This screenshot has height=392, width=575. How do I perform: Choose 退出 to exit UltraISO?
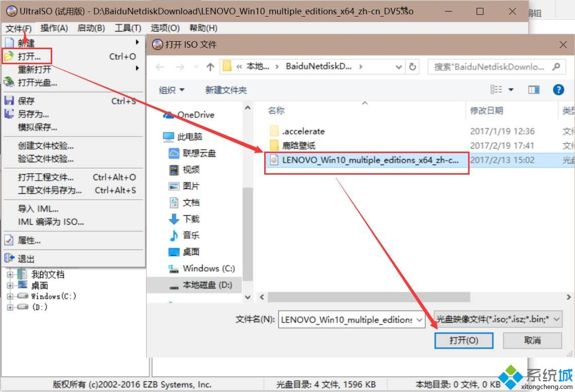coord(73,258)
